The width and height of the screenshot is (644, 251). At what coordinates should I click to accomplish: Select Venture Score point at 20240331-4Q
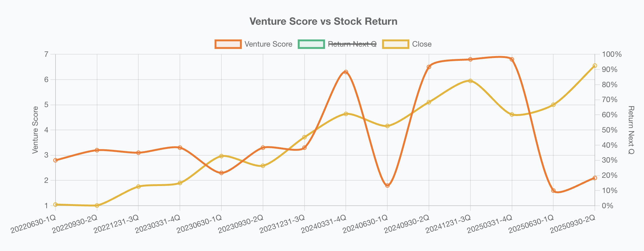point(346,72)
